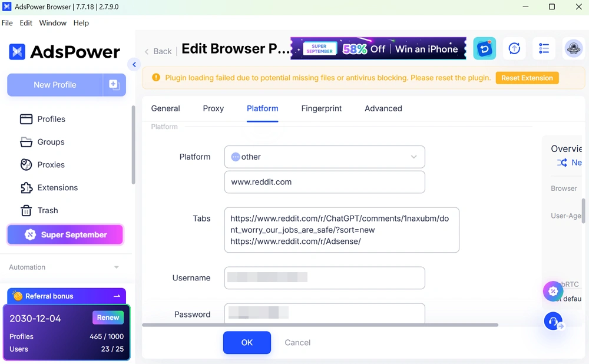Open the File menu
This screenshot has height=364, width=589.
pos(7,23)
